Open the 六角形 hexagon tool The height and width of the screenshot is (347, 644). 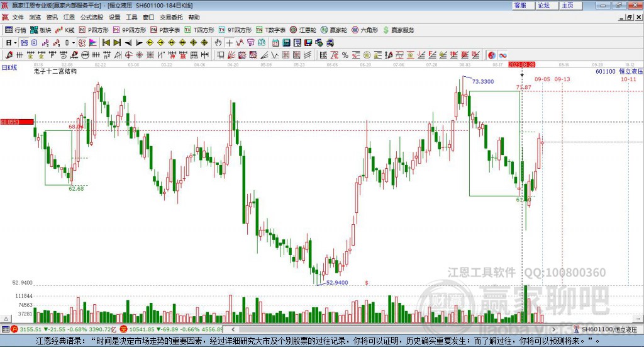tap(365, 30)
